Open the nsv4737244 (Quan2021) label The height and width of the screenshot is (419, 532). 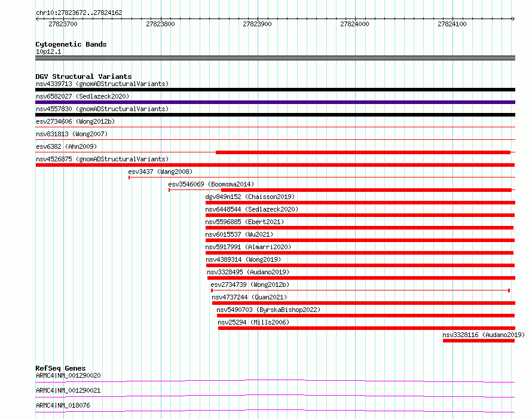tap(249, 297)
